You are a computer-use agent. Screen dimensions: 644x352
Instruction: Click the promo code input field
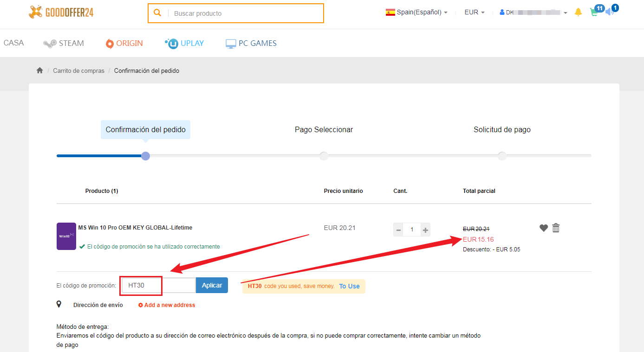(x=158, y=285)
